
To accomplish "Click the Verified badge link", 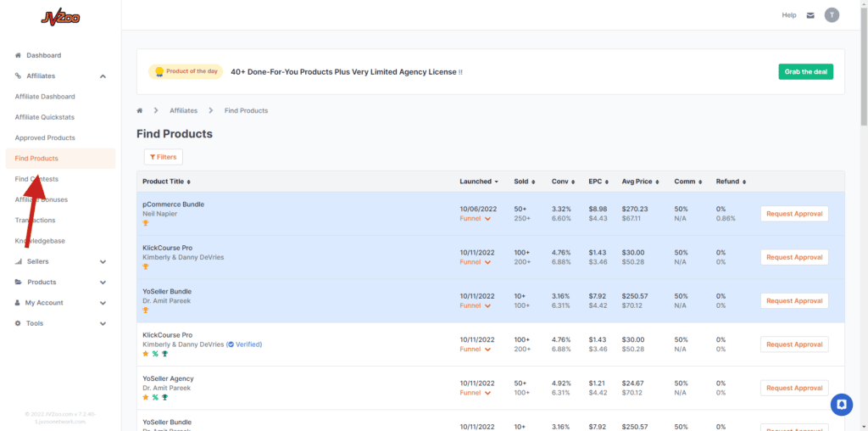I will pyautogui.click(x=244, y=344).
